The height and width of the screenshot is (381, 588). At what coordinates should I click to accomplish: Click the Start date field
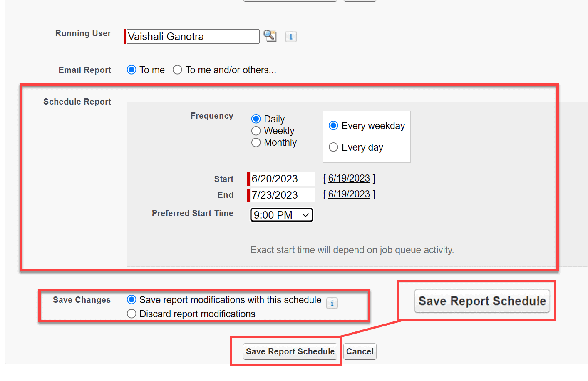click(x=283, y=179)
